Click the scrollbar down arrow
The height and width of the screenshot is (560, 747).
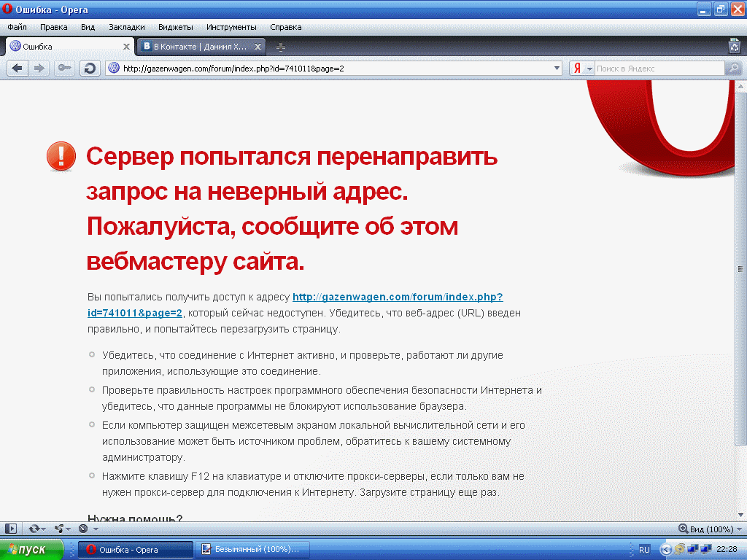pos(740,516)
